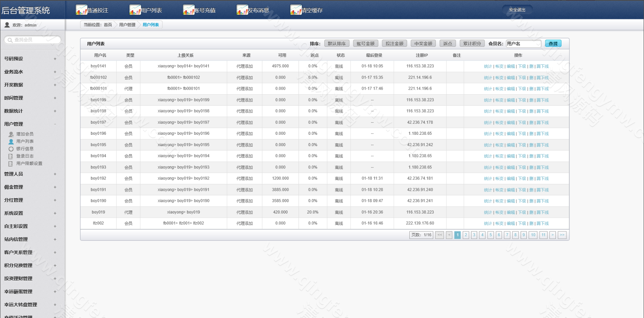This screenshot has width=644, height=318.
Task: Click the 发布消息 icon in header
Action: click(x=242, y=10)
